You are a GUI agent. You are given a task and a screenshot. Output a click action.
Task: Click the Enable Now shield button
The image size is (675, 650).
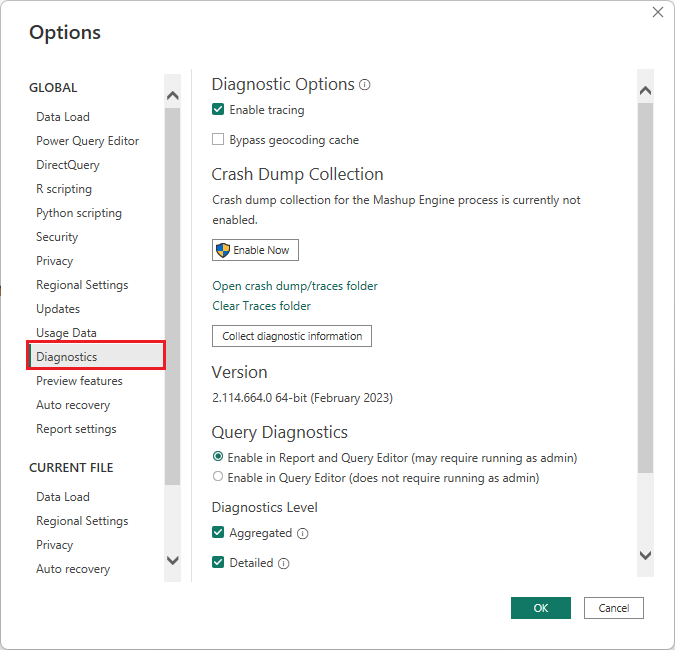click(x=255, y=250)
